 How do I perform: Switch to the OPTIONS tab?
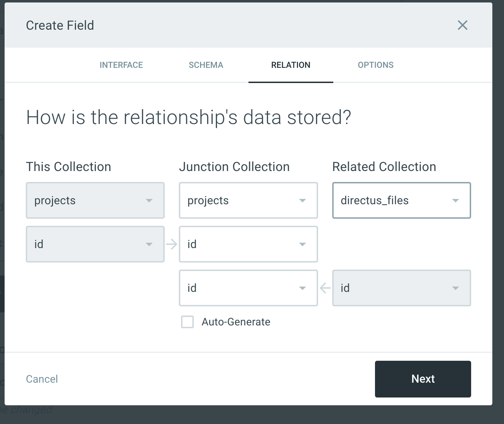click(376, 65)
